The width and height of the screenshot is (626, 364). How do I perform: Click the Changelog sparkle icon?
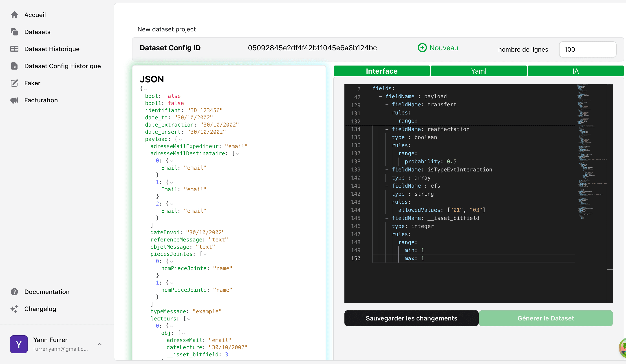pos(14,309)
